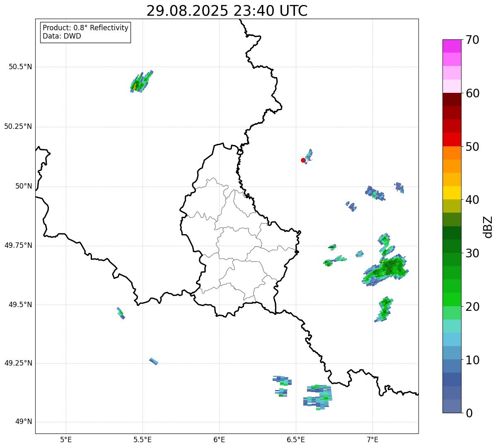Click the 50.25°N latitude label

coord(18,126)
